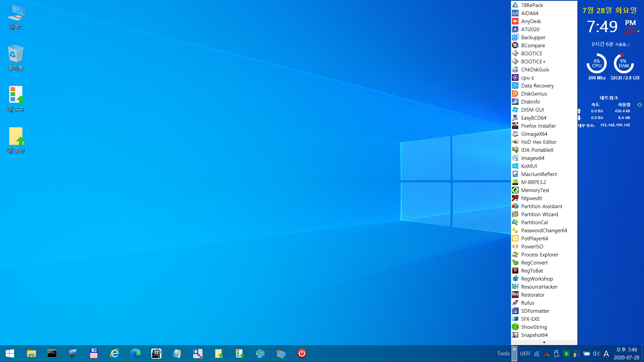
Task: Launch AIDA64 from the Tools menu
Action: pyautogui.click(x=544, y=13)
